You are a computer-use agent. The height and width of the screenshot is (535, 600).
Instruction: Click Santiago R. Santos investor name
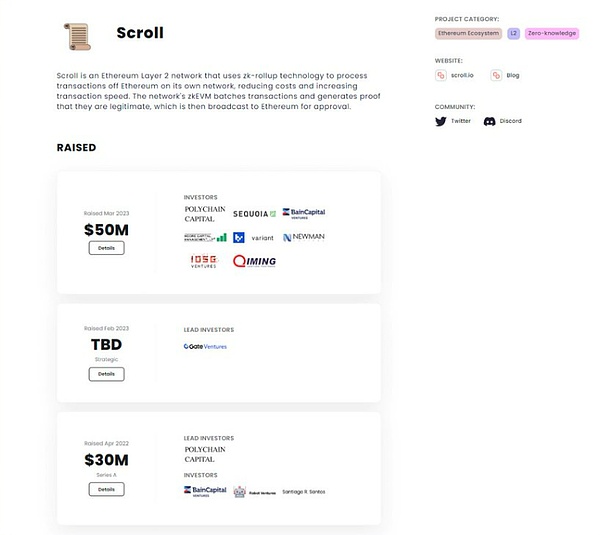[303, 491]
